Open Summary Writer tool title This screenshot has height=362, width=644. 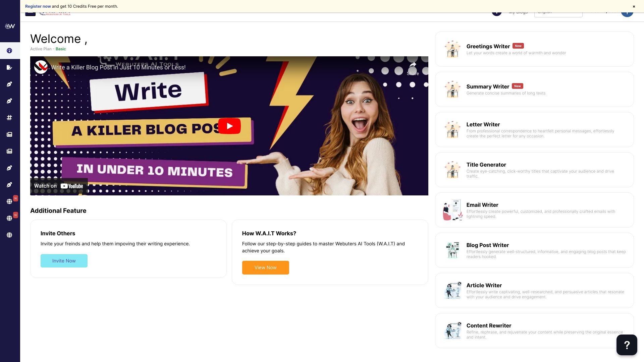[x=488, y=86]
